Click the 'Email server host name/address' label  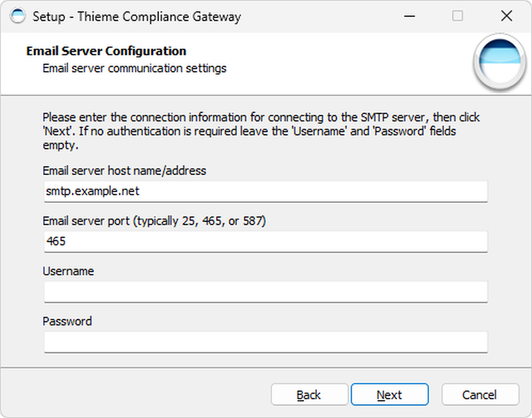tap(124, 171)
